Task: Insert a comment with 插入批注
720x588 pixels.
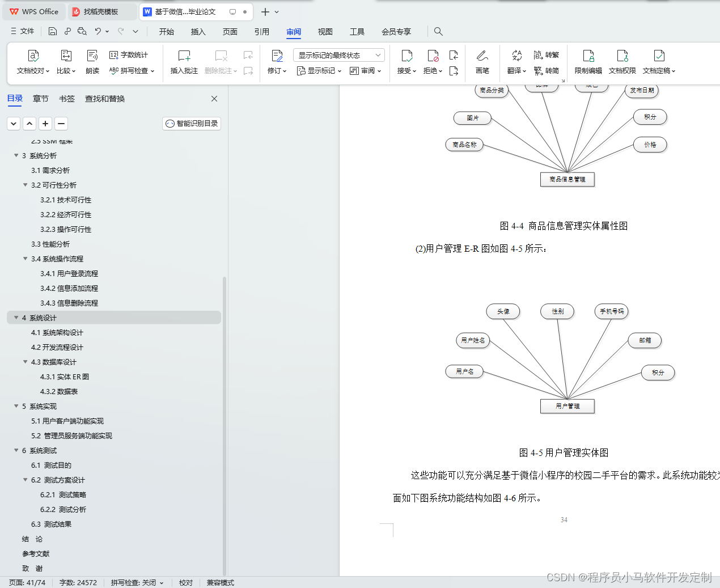Action: [x=184, y=62]
